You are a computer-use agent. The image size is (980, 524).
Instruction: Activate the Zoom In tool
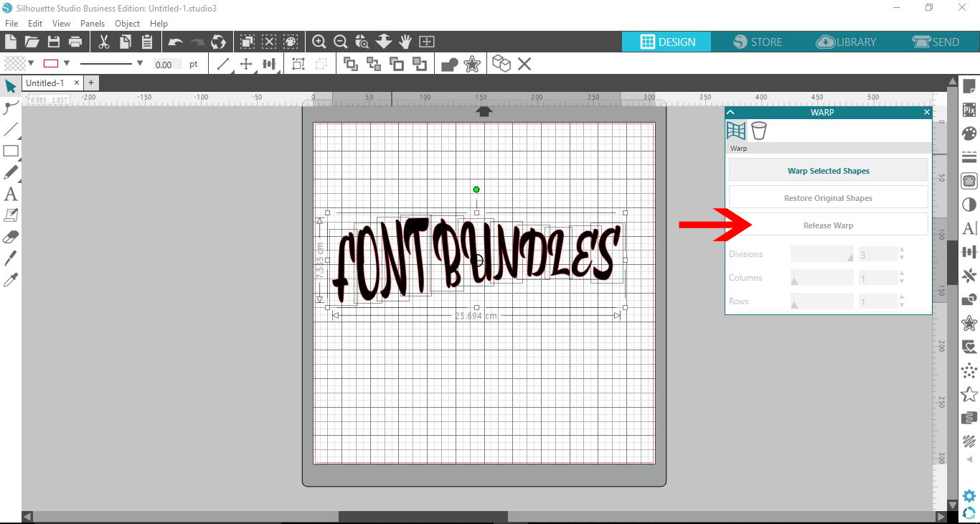319,42
